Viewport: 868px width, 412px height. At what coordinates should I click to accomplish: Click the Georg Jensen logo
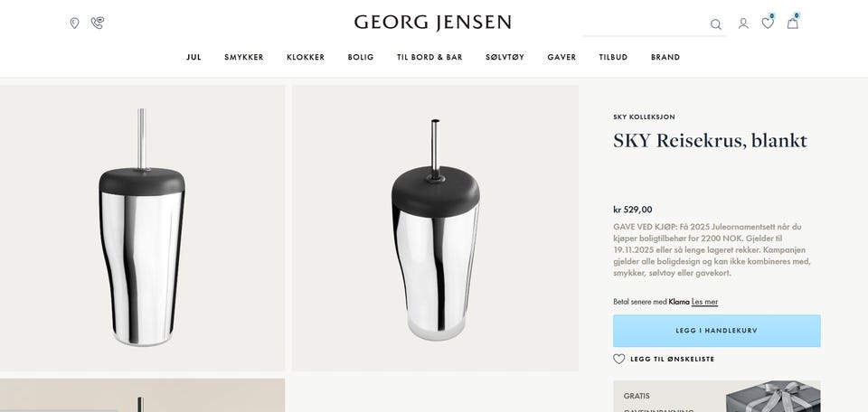click(x=432, y=23)
